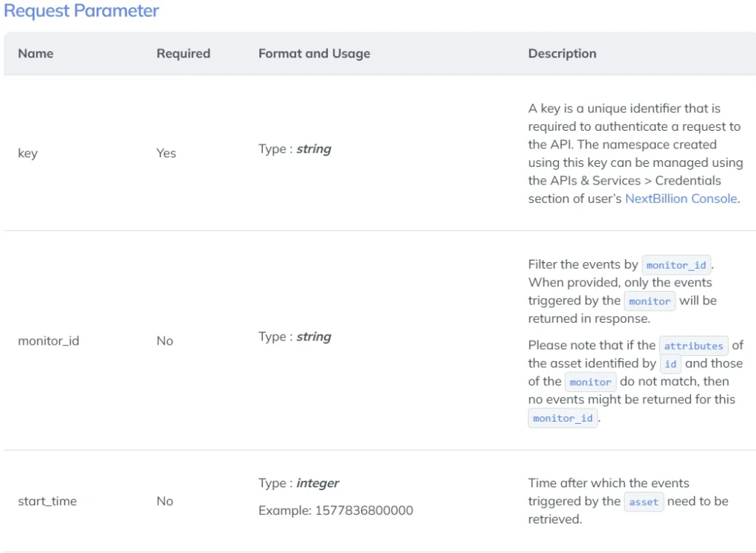756x553 pixels.
Task: Click the asset code tag
Action: (644, 502)
